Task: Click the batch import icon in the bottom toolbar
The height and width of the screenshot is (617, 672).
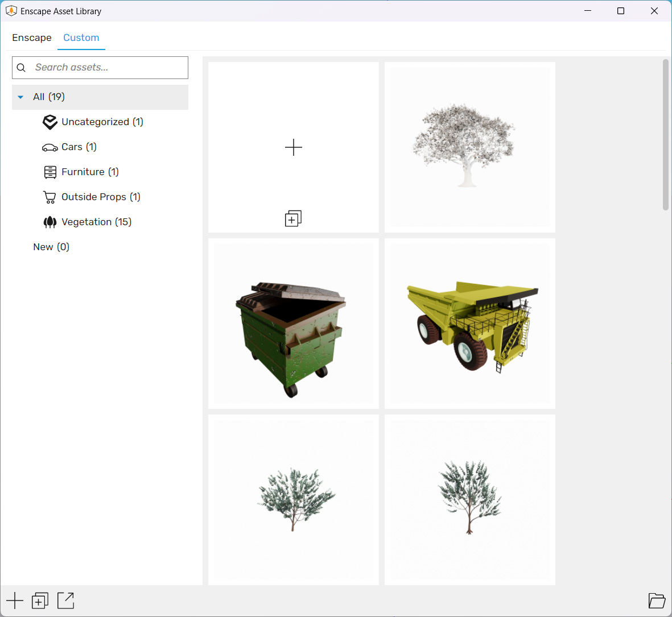Action: pyautogui.click(x=40, y=601)
